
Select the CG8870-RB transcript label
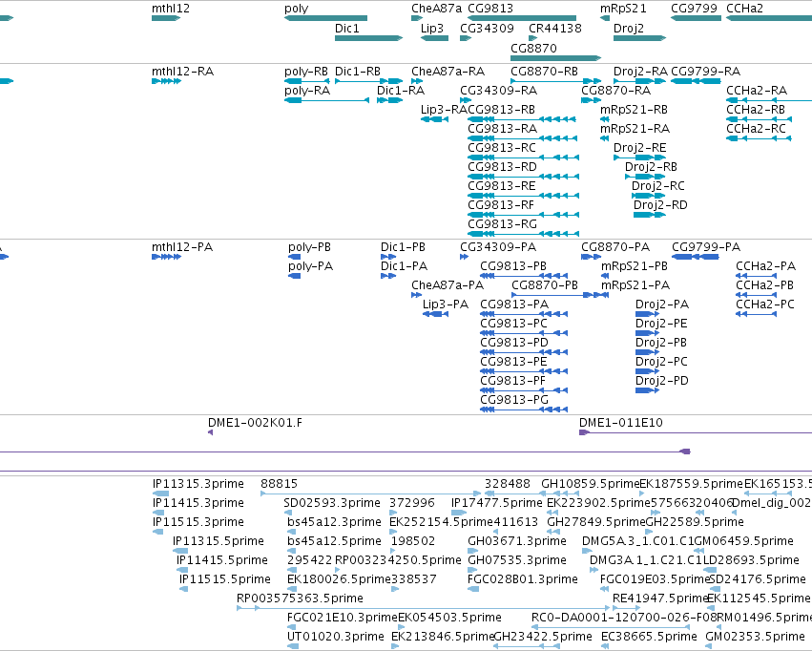point(544,72)
